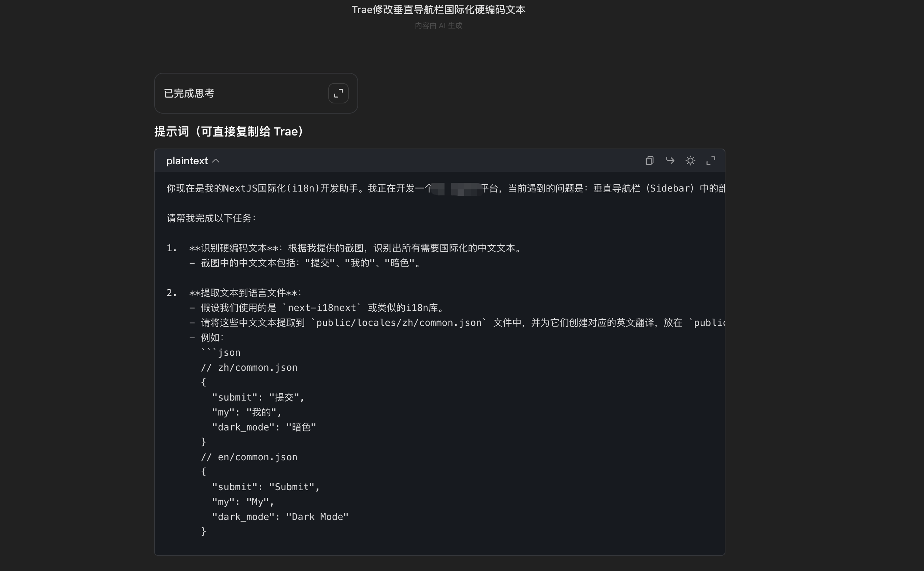
Task: Click the line 请帮我完成以下任务
Action: coord(212,218)
